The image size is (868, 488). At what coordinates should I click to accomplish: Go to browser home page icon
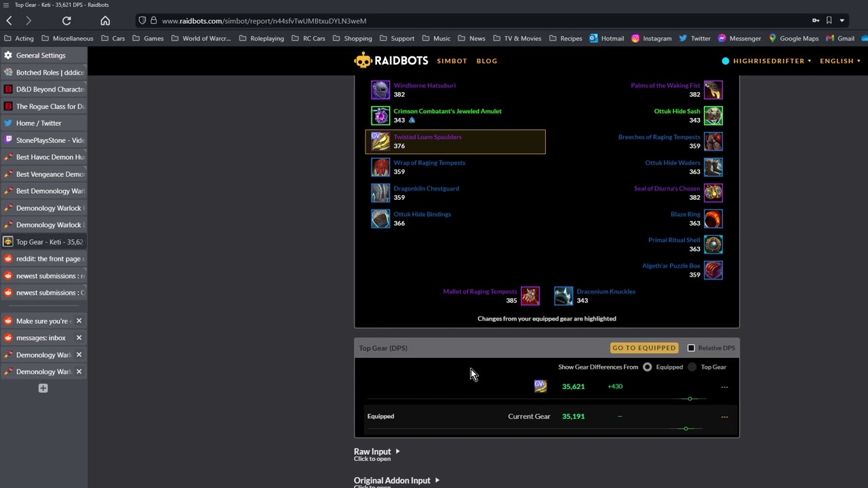[105, 21]
